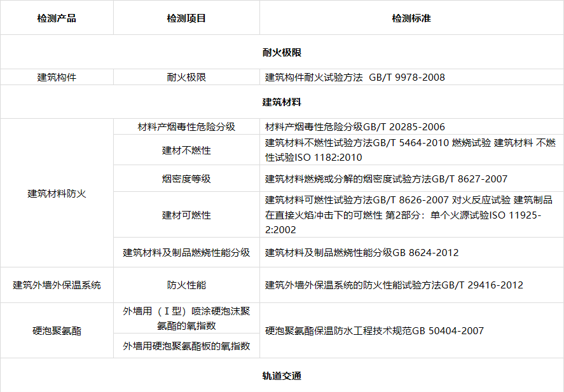Select the 建筑构件 product cell
The image size is (564, 392).
(x=57, y=78)
